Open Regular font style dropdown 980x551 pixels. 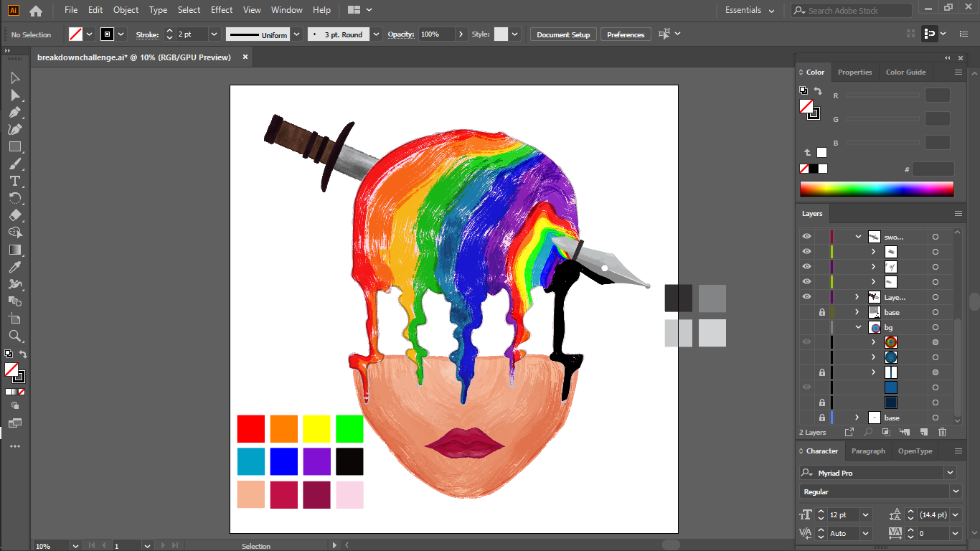click(956, 491)
